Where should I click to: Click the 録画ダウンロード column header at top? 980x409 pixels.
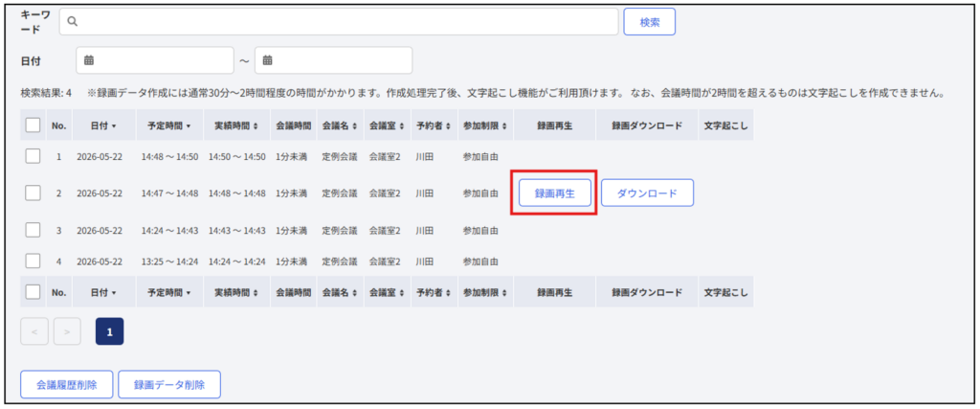pyautogui.click(x=647, y=125)
